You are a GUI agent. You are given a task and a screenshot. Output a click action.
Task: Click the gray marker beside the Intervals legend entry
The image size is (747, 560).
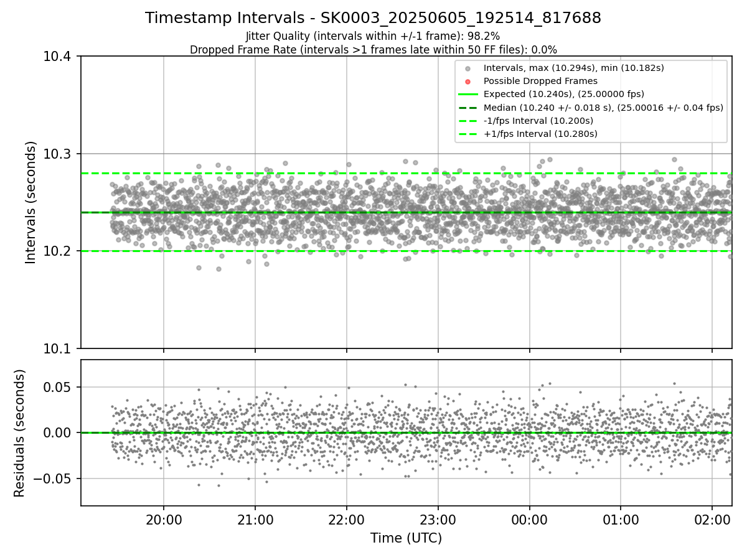tap(468, 68)
